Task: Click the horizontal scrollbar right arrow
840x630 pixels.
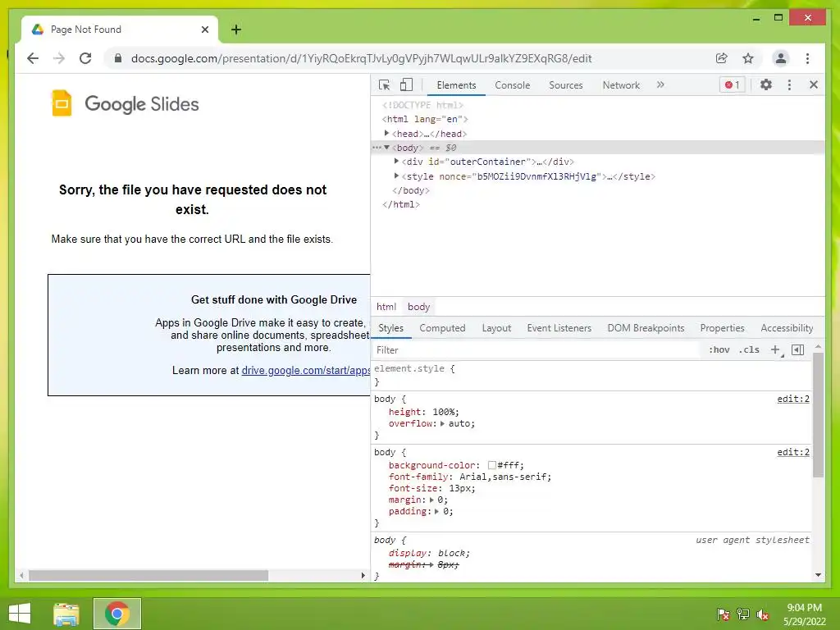Action: click(x=363, y=575)
